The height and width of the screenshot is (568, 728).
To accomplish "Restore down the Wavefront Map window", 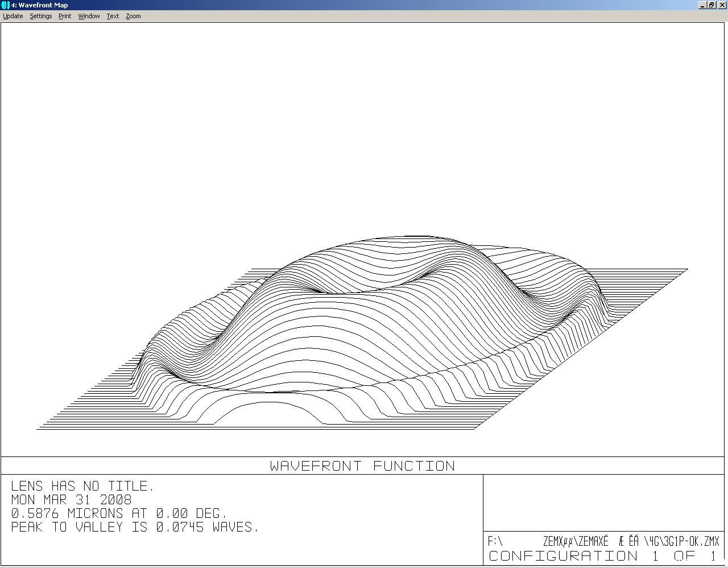I will 712,5.
